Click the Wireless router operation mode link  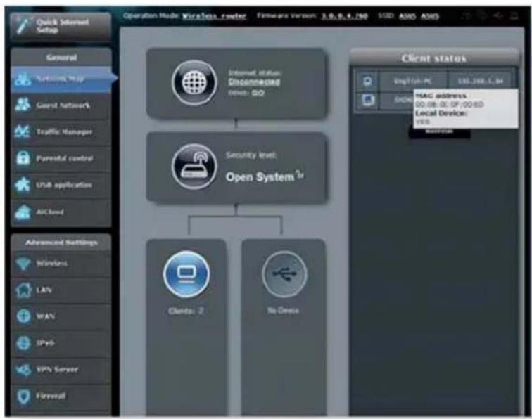[x=214, y=16]
